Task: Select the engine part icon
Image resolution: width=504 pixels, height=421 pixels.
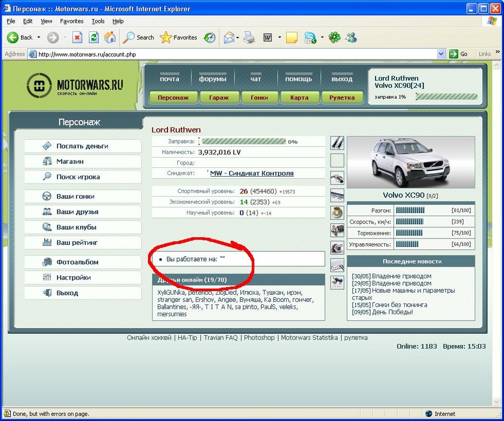Action: (337, 230)
